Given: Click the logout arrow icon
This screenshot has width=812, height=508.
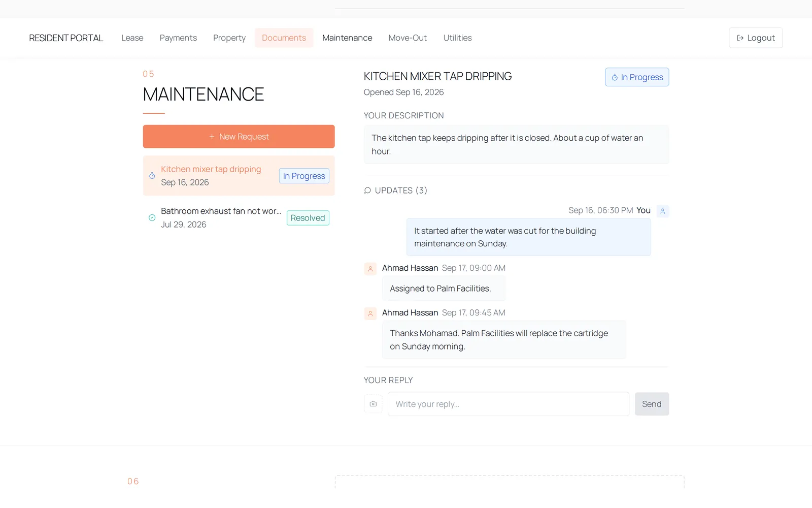Looking at the screenshot, I should (740, 38).
